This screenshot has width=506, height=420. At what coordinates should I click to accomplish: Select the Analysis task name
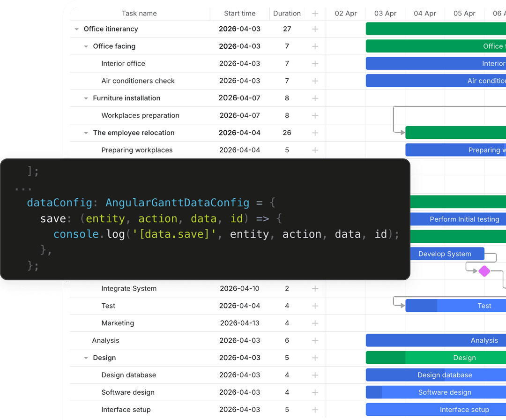(x=105, y=341)
